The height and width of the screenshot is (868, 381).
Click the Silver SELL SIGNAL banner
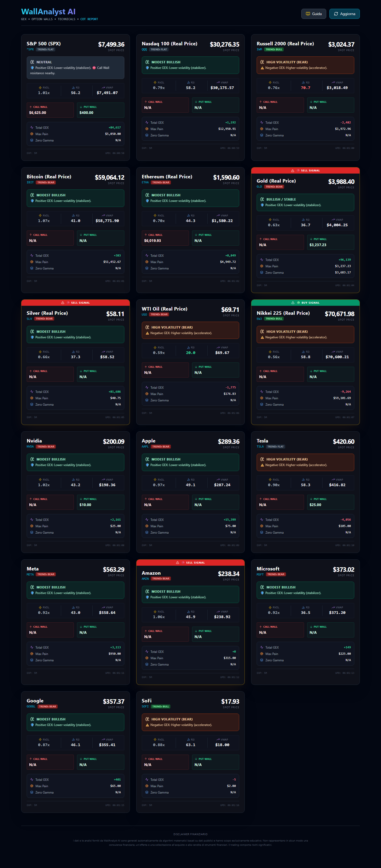(75, 303)
